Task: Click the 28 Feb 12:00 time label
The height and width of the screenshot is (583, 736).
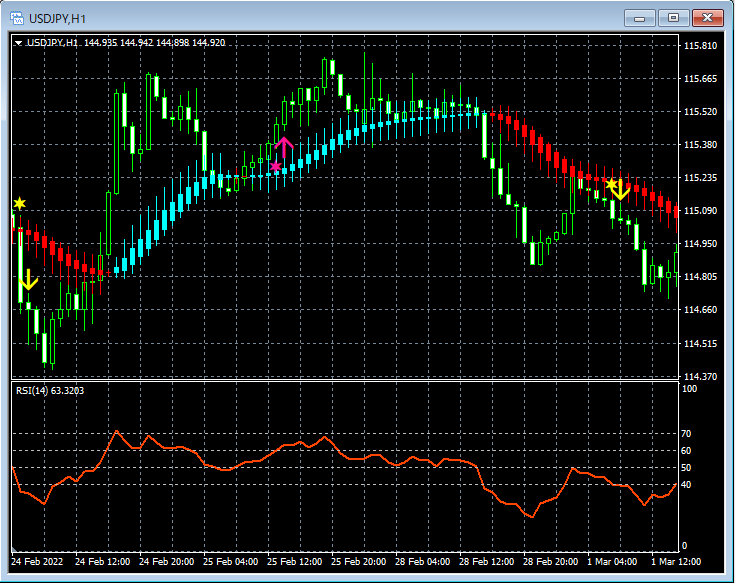Action: click(x=486, y=561)
